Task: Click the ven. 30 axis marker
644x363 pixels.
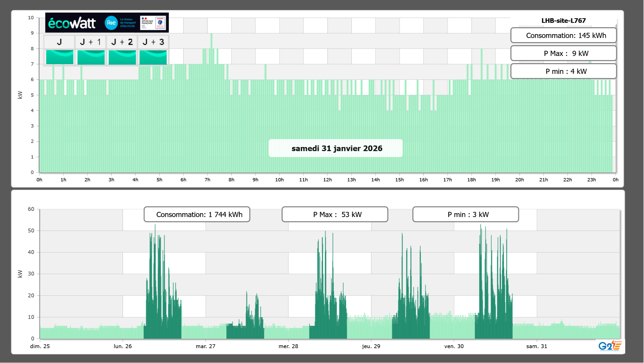Action: (x=454, y=346)
